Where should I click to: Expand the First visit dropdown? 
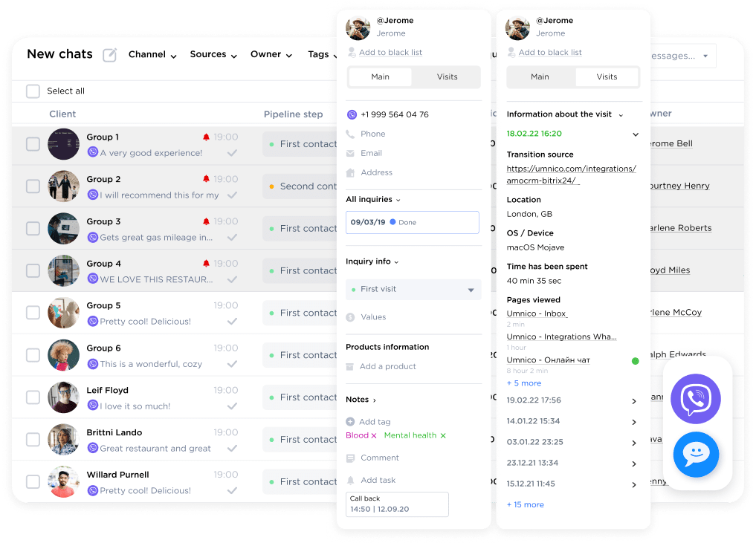(x=471, y=290)
